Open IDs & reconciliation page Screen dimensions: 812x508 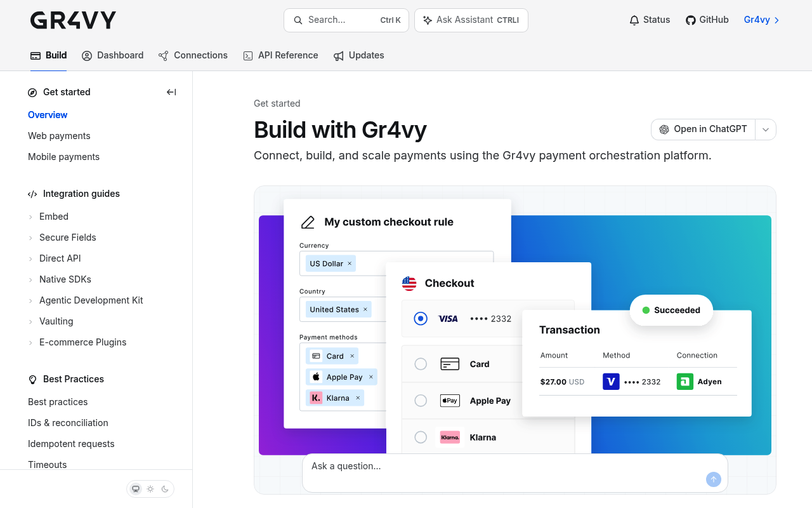(68, 423)
